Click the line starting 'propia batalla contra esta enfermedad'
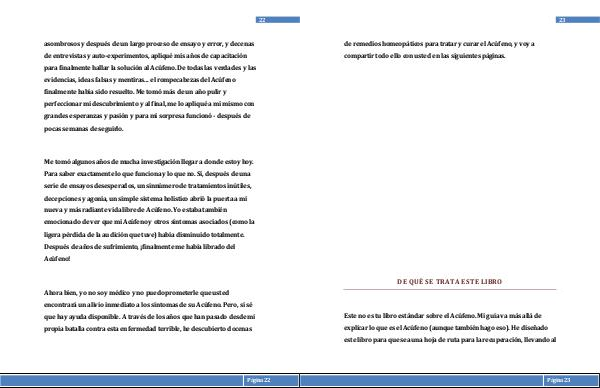This screenshot has width=600, height=388. point(148,329)
